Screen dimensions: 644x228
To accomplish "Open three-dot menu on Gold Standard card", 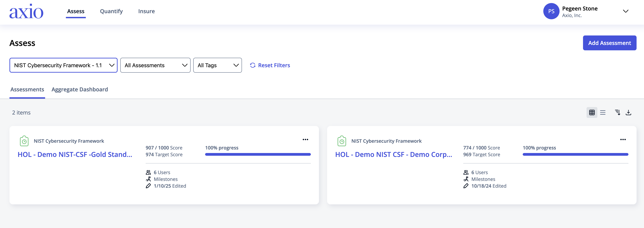I will (x=305, y=140).
